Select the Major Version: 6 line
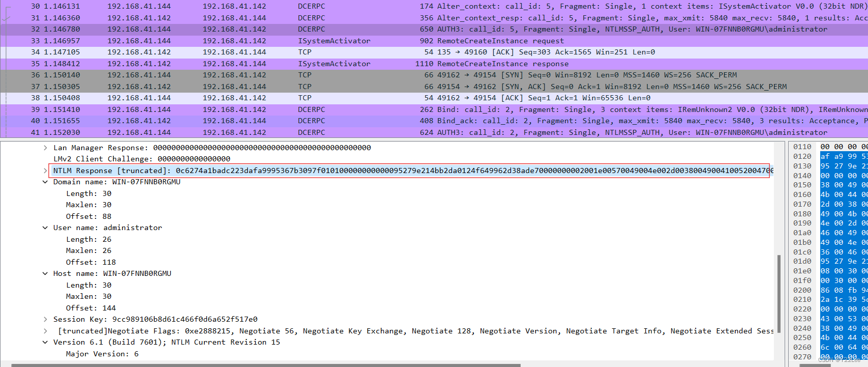Screen dimensions: 868x367 (102, 354)
